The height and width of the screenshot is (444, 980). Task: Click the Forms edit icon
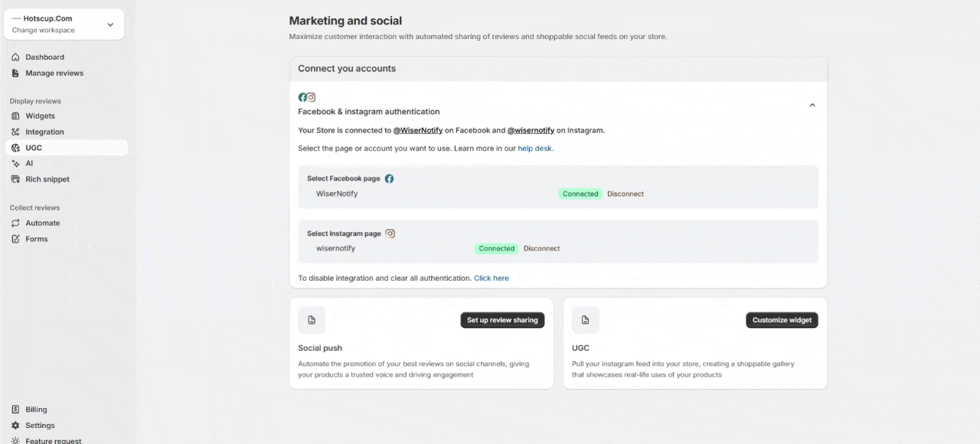[16, 240]
